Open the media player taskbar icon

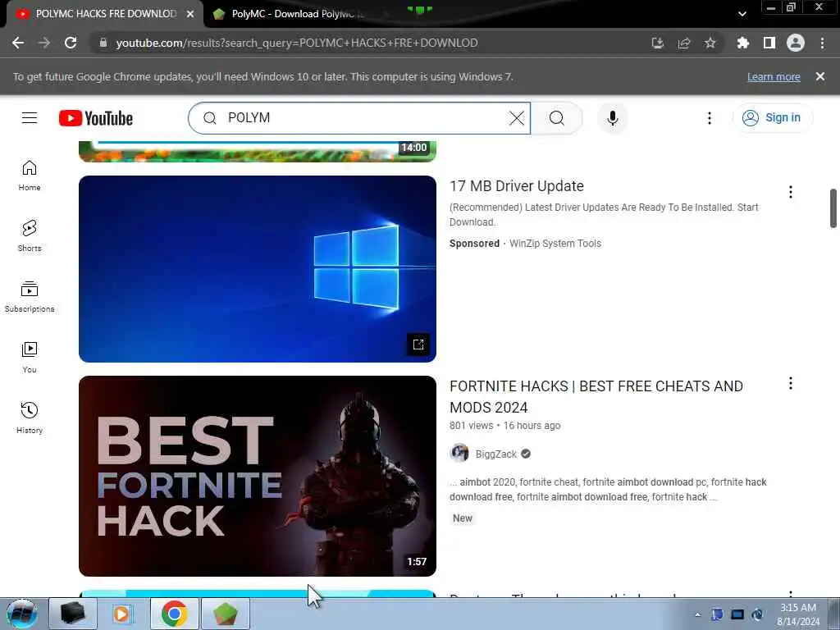click(x=123, y=614)
